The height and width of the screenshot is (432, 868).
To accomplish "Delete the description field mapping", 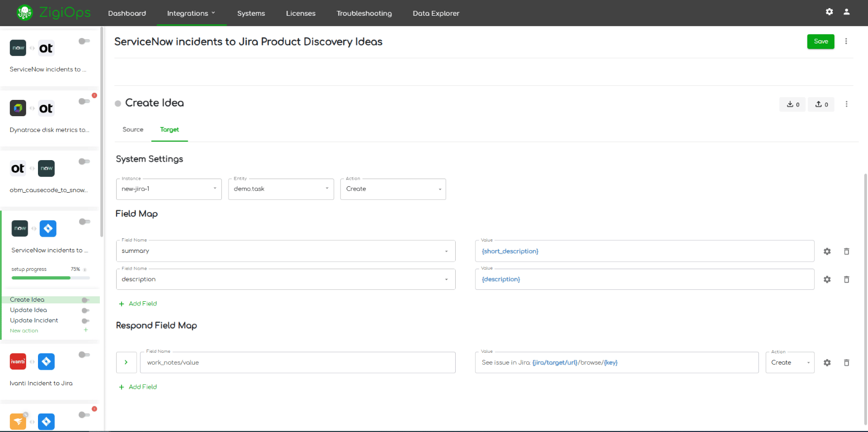I will (x=846, y=279).
